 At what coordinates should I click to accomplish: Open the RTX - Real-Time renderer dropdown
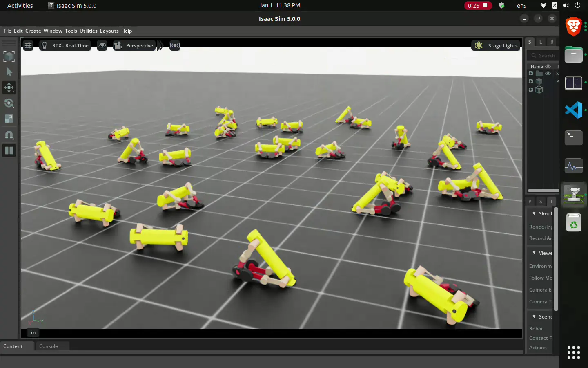tap(66, 45)
